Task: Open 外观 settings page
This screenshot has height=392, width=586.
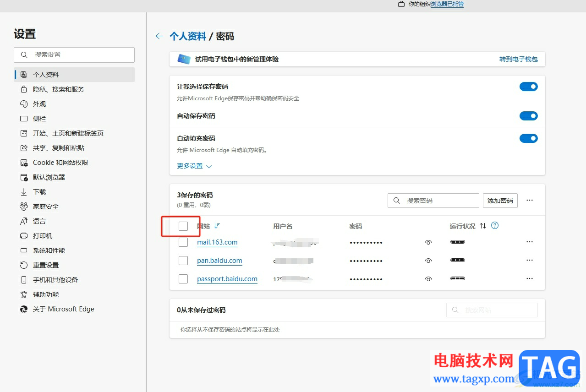Action: pyautogui.click(x=75, y=104)
